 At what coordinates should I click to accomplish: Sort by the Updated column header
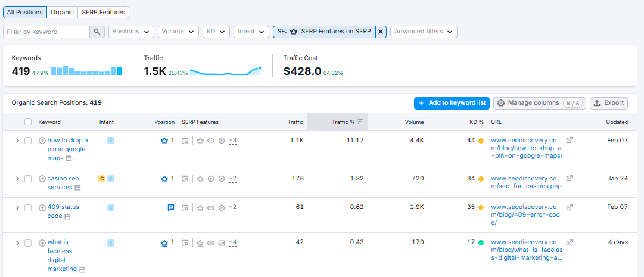click(617, 122)
